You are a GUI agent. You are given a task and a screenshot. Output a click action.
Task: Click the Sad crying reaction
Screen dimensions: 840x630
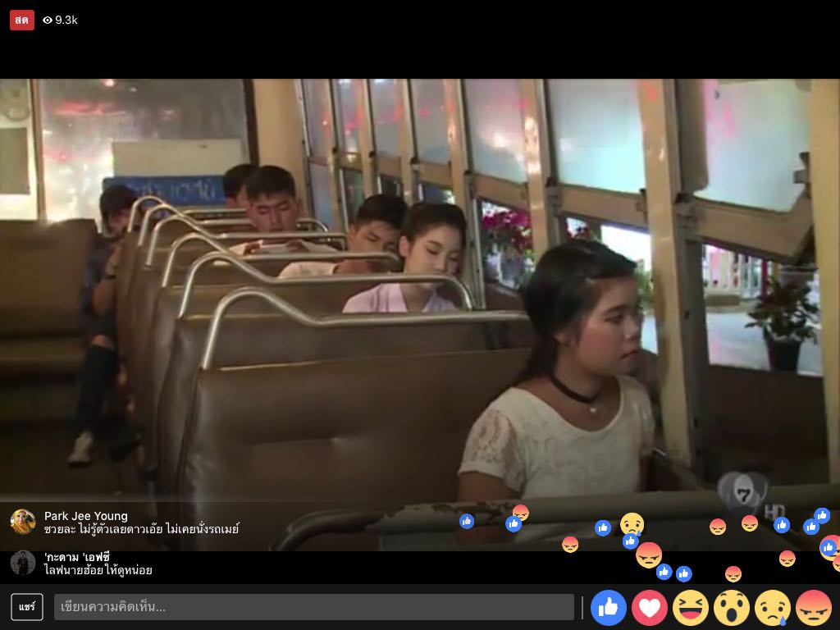click(773, 608)
